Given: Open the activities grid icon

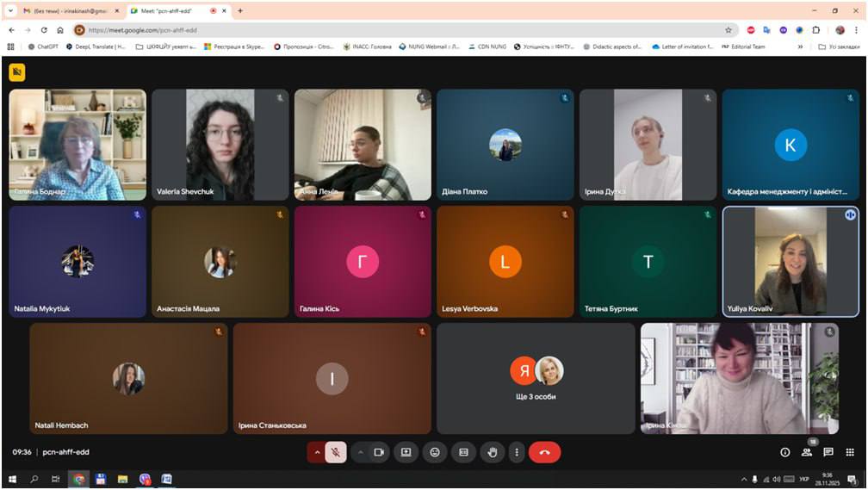Looking at the screenshot, I should (x=850, y=452).
